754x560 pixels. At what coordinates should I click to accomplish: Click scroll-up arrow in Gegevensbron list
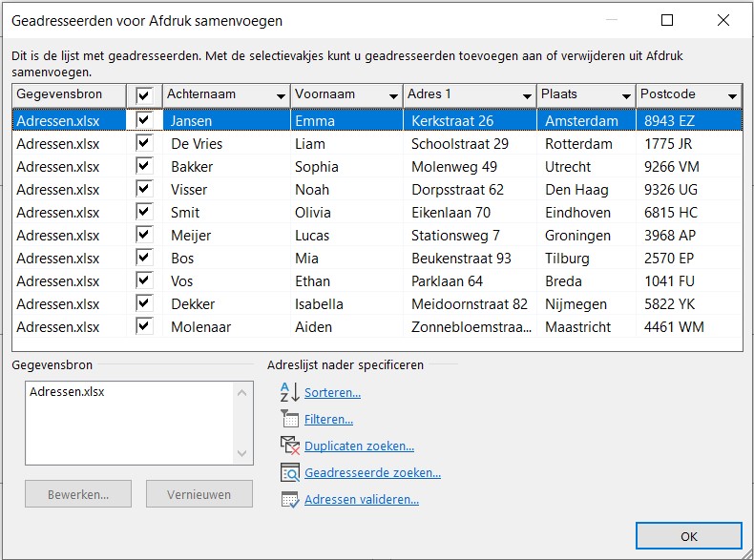coord(241,393)
